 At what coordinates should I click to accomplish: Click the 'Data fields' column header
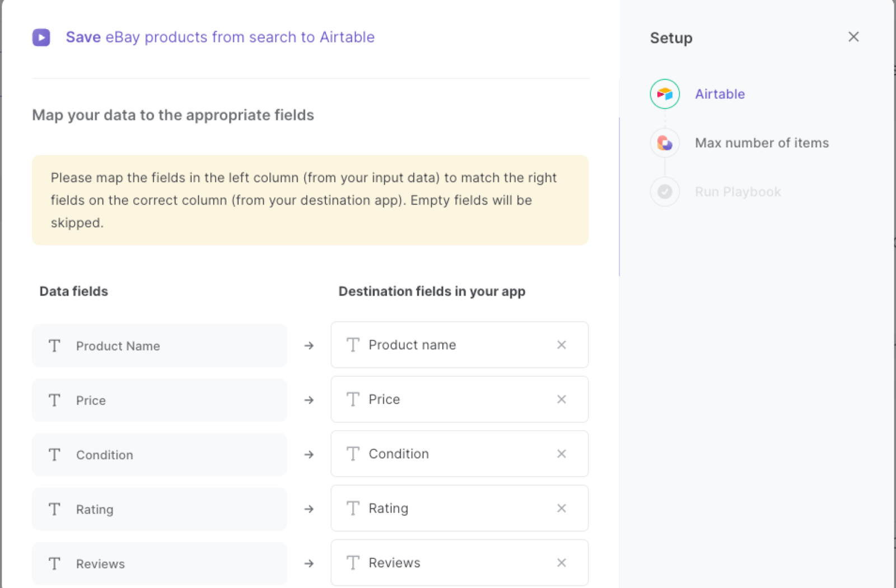[73, 291]
